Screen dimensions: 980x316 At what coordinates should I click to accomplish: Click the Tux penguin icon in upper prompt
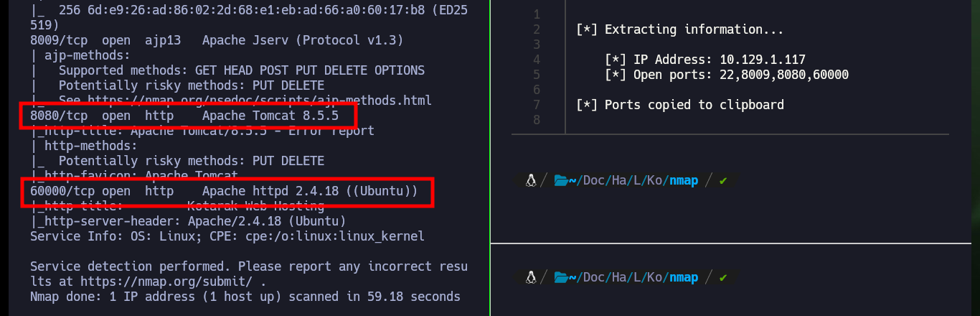(531, 180)
